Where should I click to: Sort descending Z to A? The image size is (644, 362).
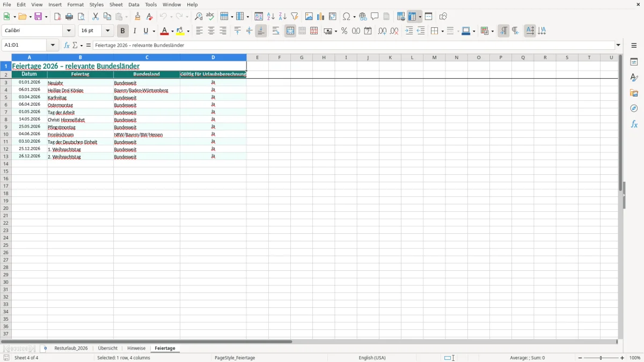click(x=283, y=17)
